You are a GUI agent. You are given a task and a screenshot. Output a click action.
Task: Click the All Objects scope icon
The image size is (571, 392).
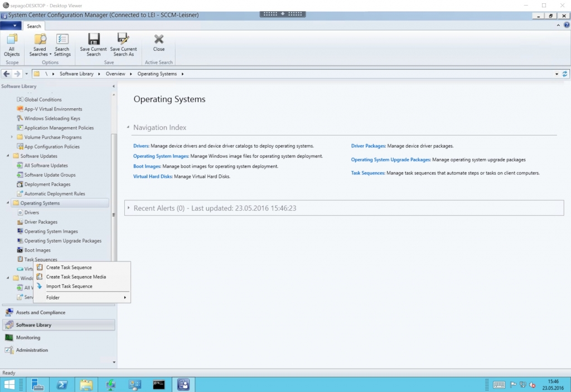[12, 45]
